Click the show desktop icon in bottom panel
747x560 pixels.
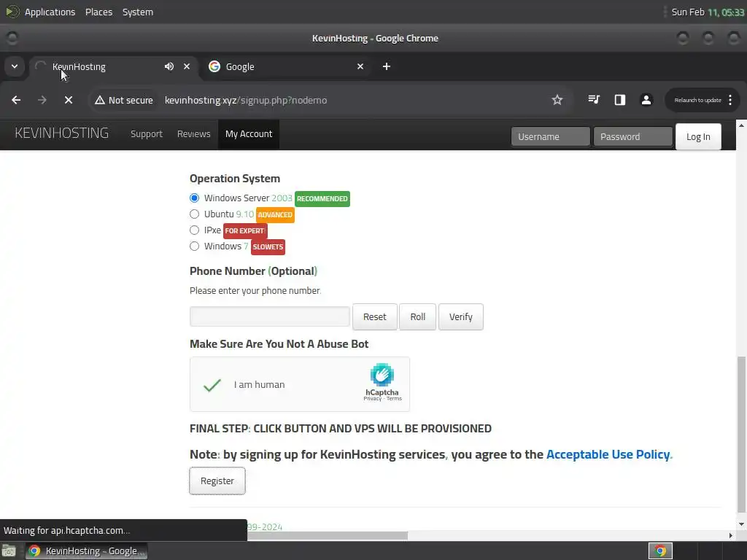tap(9, 551)
